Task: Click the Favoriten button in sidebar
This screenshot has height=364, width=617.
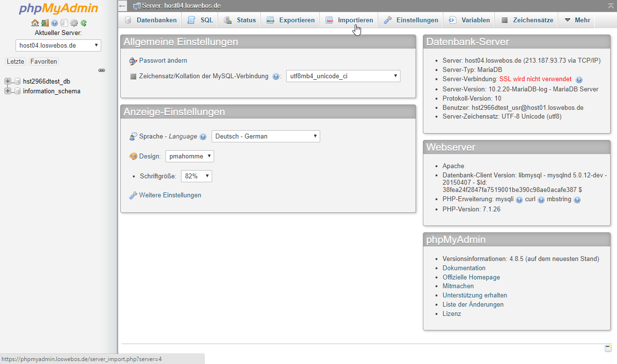Action: point(44,62)
